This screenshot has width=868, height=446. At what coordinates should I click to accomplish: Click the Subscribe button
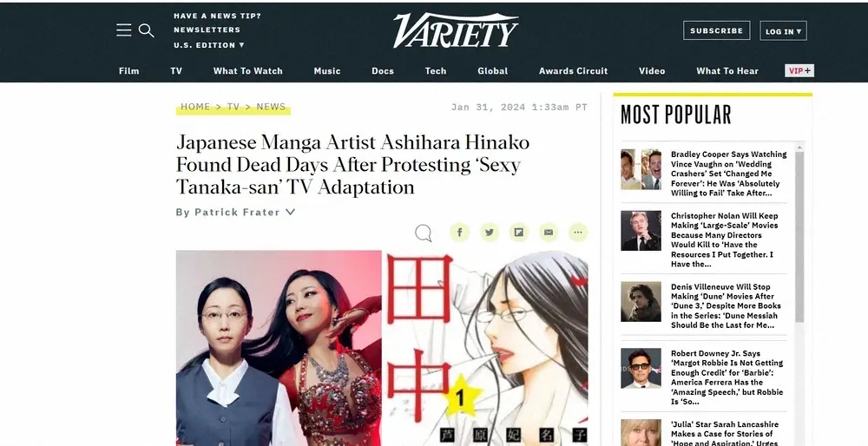tap(716, 30)
